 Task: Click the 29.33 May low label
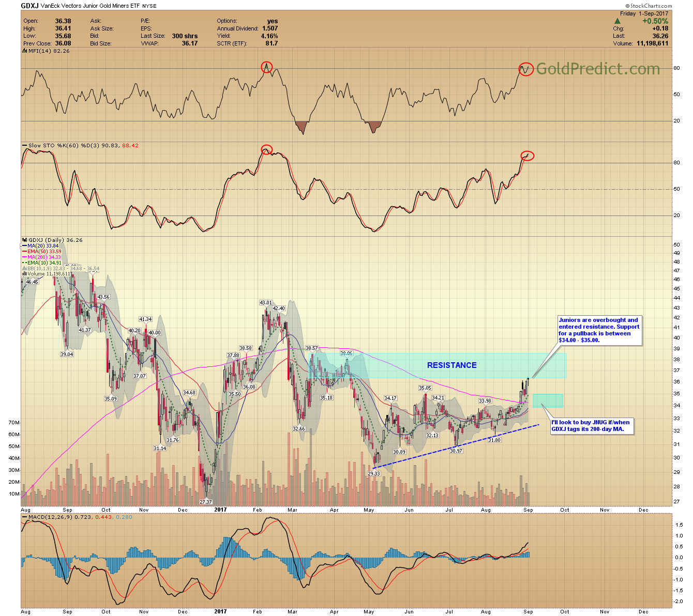tap(374, 473)
